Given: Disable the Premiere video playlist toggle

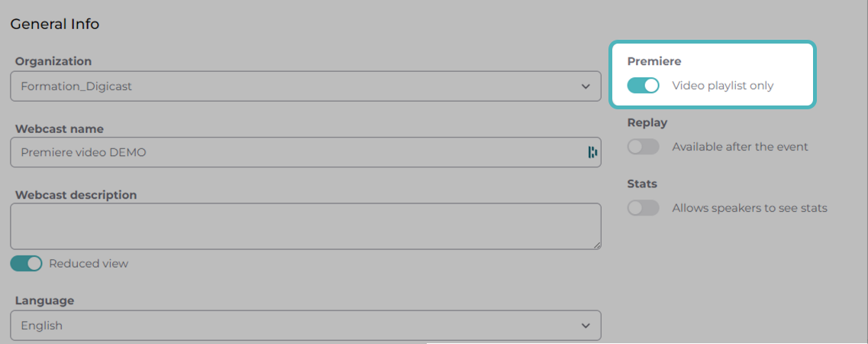Looking at the screenshot, I should point(644,86).
